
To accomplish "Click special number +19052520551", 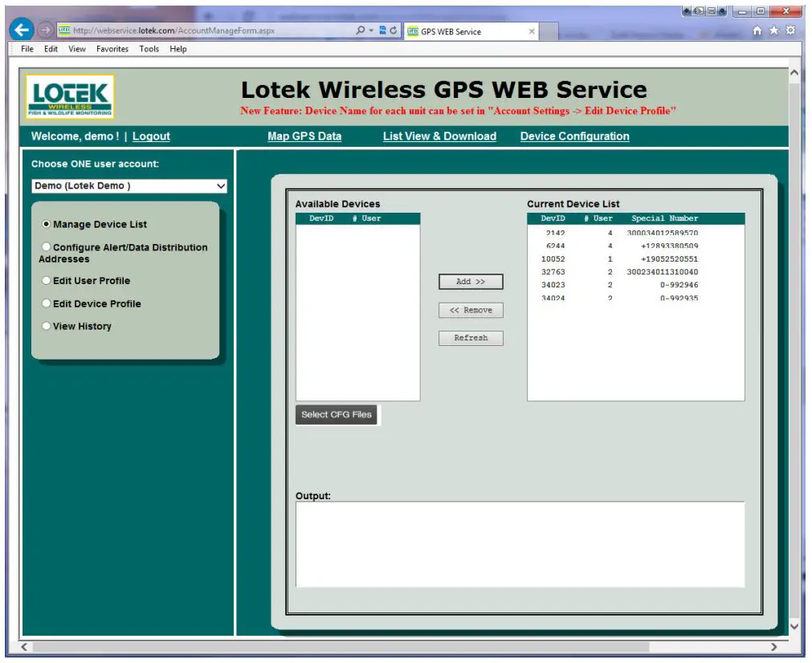I will click(x=669, y=258).
